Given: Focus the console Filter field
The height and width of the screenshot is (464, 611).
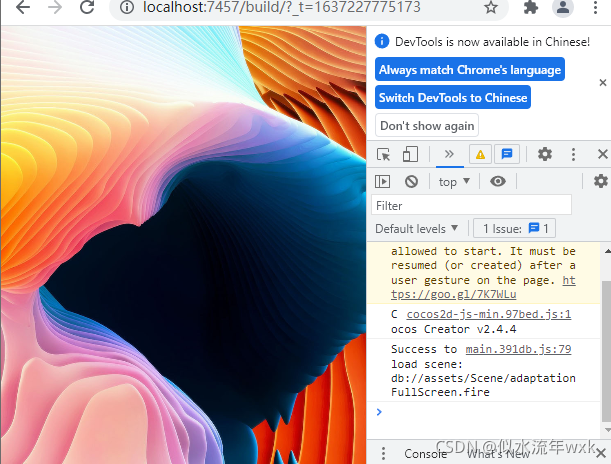Looking at the screenshot, I should coord(471,205).
